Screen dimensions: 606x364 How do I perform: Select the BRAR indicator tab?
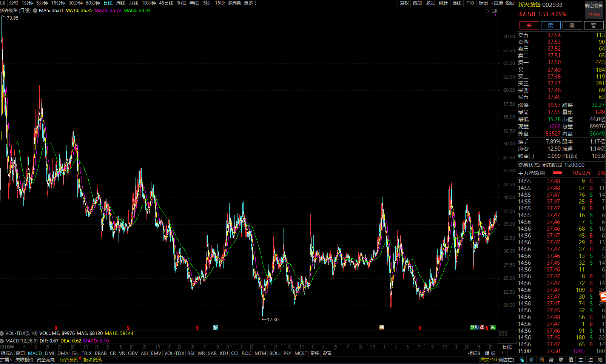click(101, 353)
